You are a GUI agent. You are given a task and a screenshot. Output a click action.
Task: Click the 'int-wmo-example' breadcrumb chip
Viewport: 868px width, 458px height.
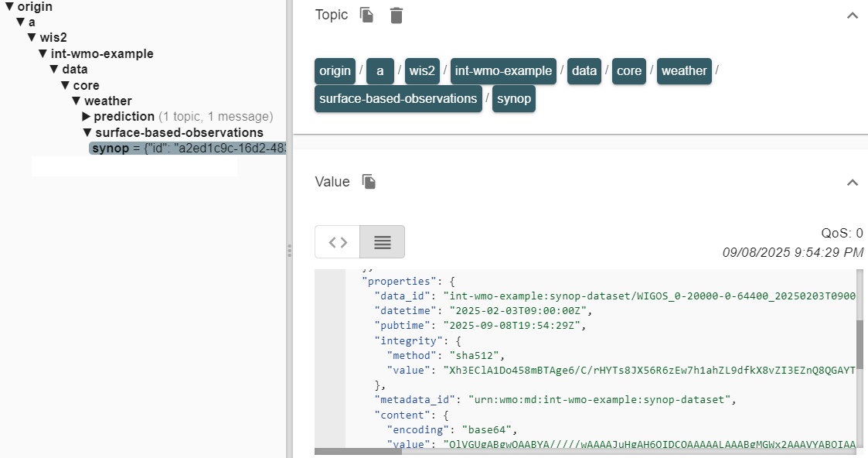coord(503,71)
